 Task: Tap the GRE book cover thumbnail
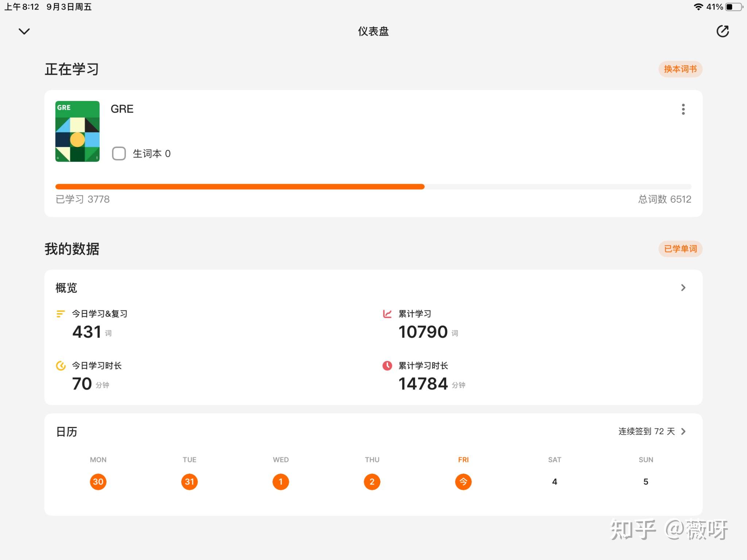pyautogui.click(x=77, y=131)
